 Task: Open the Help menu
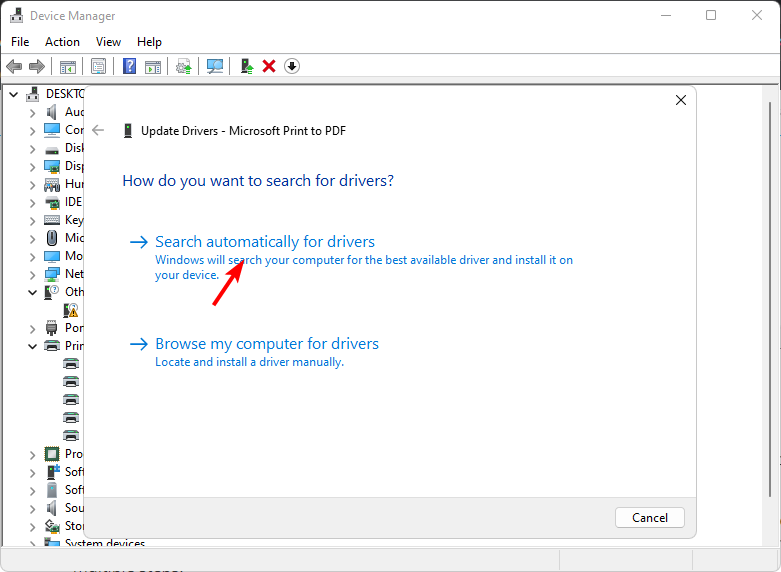point(149,42)
